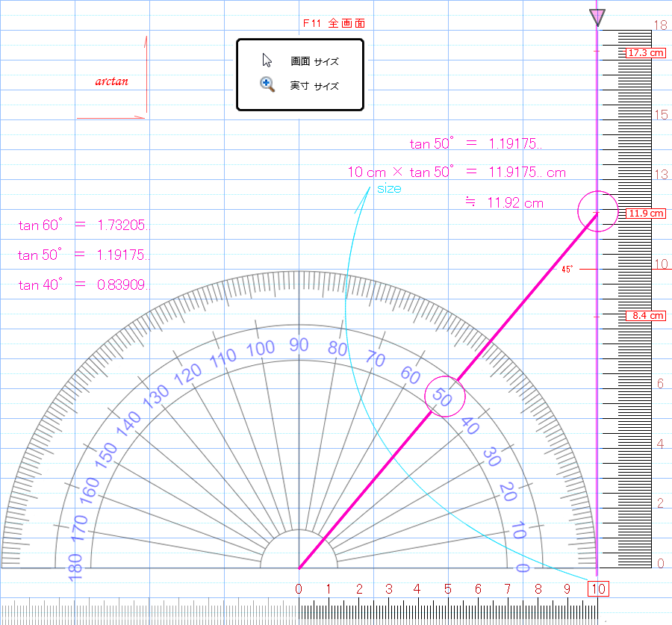The image size is (672, 625).
Task: Click the 11.9 cm ruler label box
Action: [x=645, y=214]
